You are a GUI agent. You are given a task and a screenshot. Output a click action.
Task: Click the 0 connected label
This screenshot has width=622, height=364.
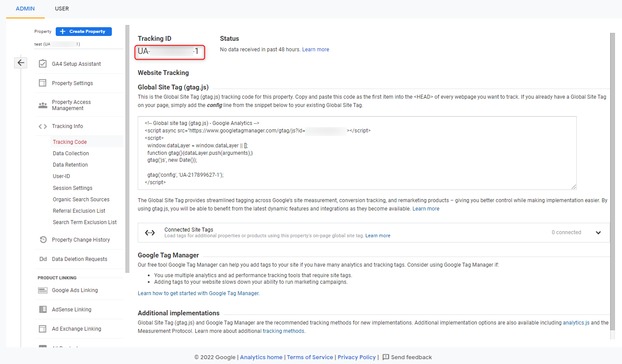[x=566, y=232]
